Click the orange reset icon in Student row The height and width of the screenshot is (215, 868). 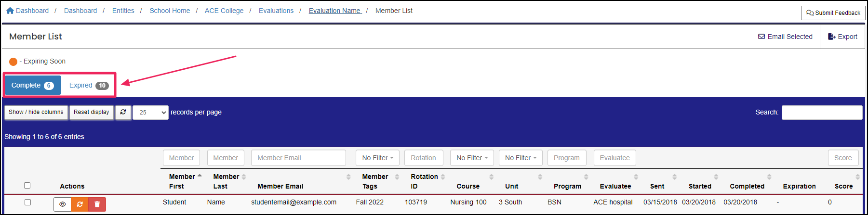tap(80, 204)
